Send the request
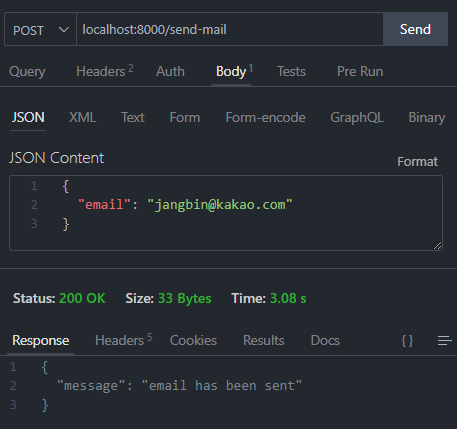 click(x=415, y=29)
